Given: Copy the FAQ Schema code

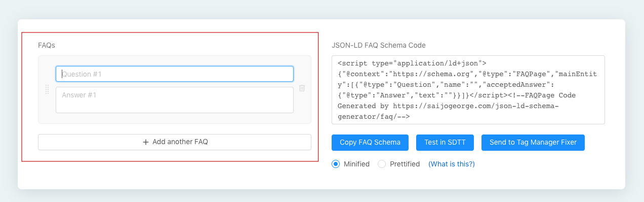Looking at the screenshot, I should (x=370, y=143).
